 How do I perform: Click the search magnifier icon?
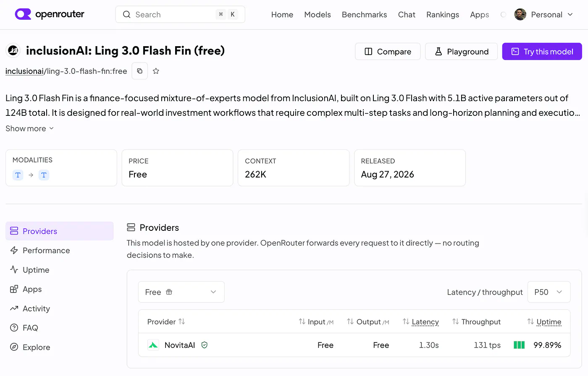(126, 15)
